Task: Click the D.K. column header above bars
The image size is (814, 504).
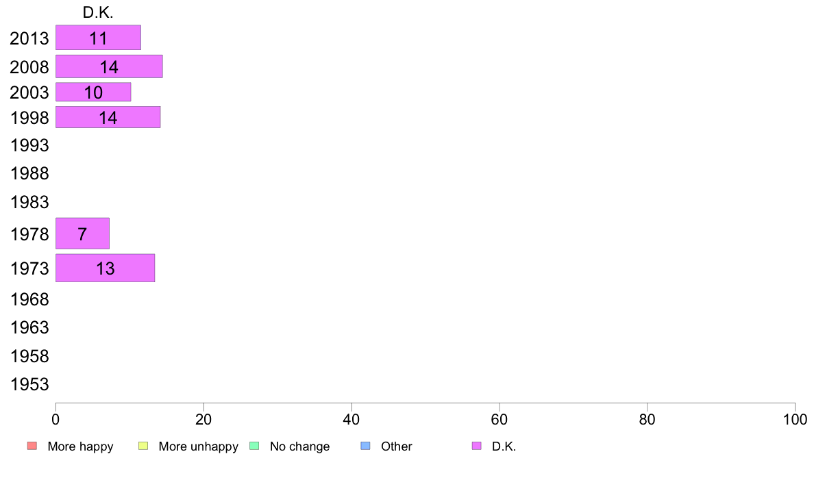Action: point(98,12)
